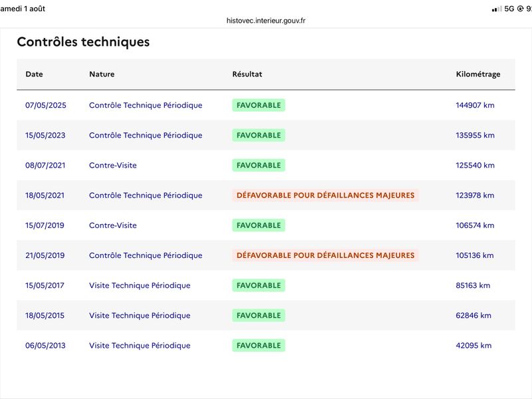The width and height of the screenshot is (532, 399).
Task: Click the Date column header
Action: pyautogui.click(x=35, y=74)
